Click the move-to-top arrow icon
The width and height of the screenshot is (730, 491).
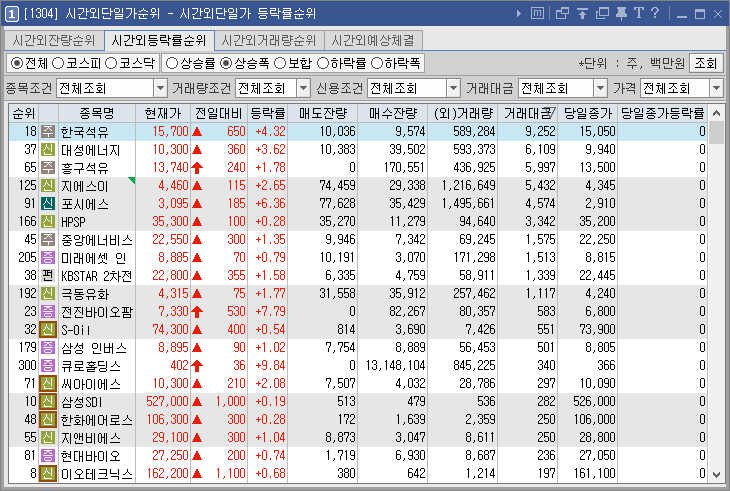tap(582, 13)
